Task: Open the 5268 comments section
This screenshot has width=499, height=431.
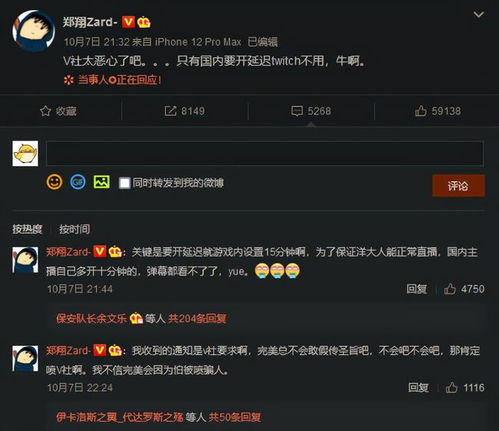Action: tap(311, 111)
